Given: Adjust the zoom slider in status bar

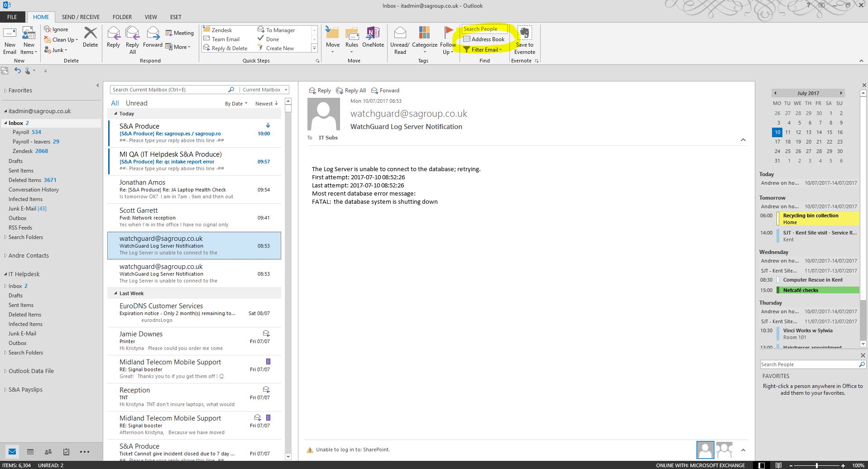Looking at the screenshot, I should pyautogui.click(x=816, y=465).
